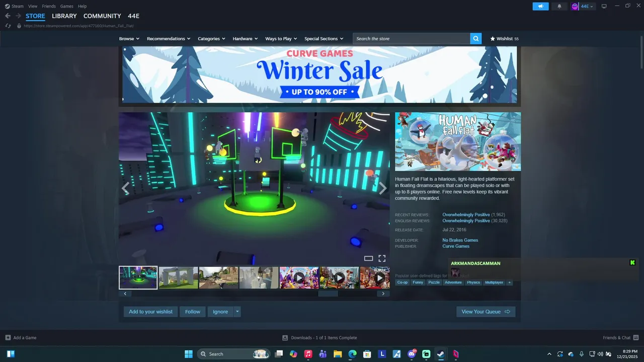Open the notifications bell
The image size is (644, 362).
tap(559, 7)
